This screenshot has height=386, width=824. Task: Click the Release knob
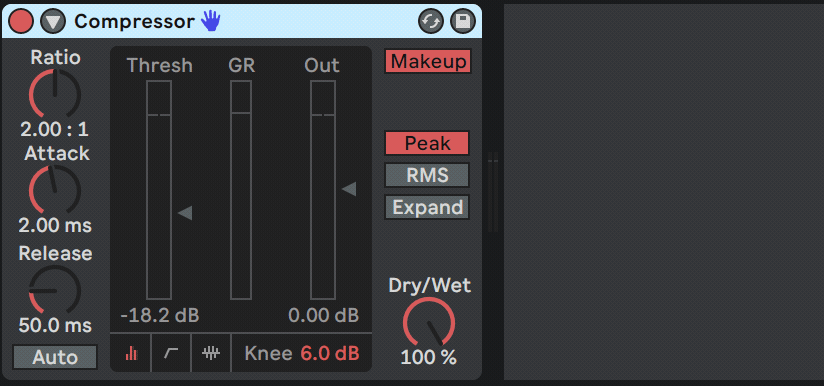pyautogui.click(x=55, y=290)
